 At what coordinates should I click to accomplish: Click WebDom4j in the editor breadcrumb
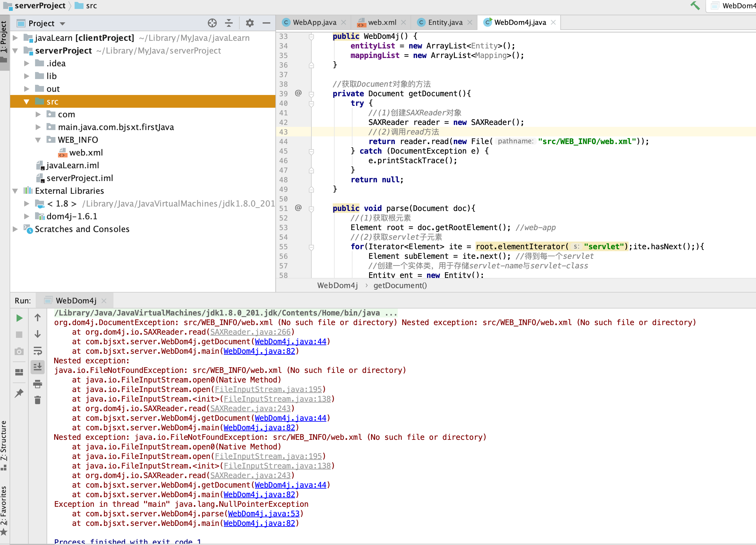(337, 285)
